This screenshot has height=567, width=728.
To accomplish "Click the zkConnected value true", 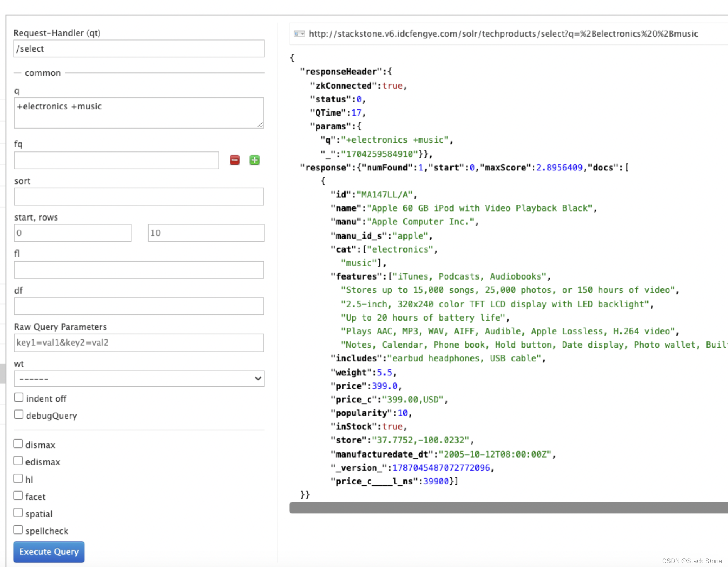I will (x=392, y=86).
